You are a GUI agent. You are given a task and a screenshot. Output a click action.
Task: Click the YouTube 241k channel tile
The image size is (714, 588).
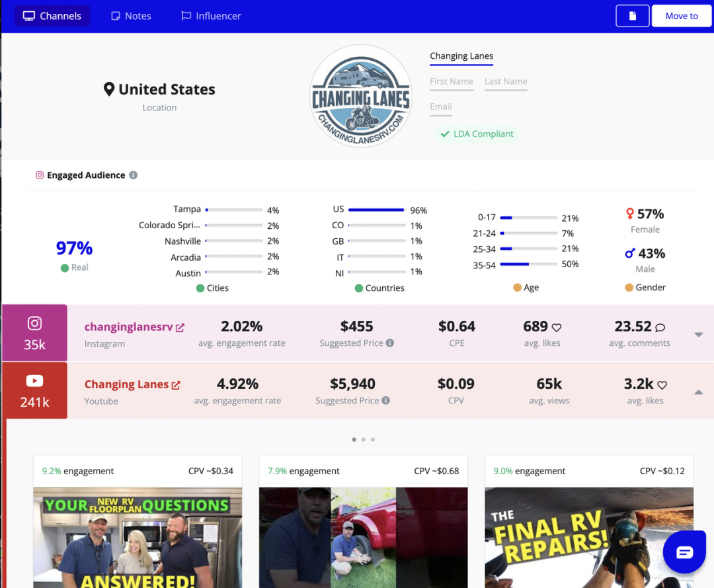coord(34,390)
